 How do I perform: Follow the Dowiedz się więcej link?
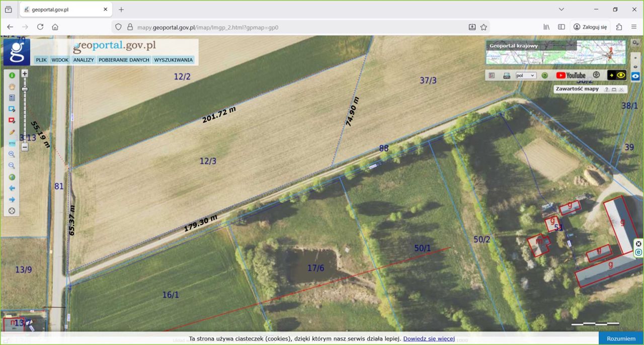[x=429, y=339]
